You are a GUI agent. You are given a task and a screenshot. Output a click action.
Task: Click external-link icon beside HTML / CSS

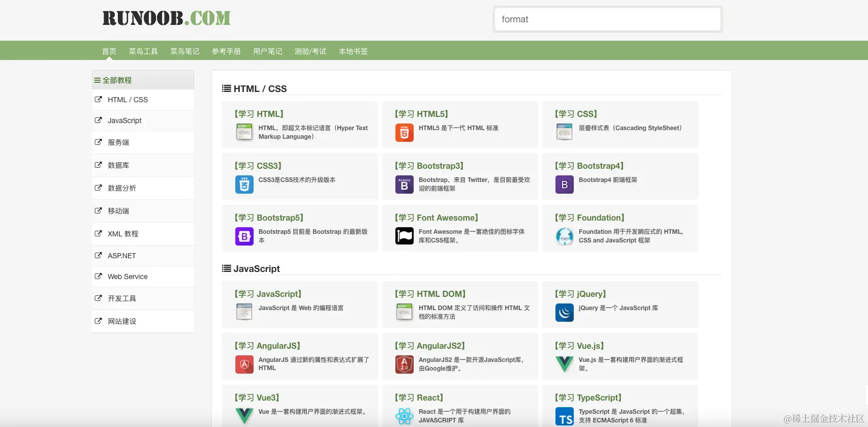[98, 100]
